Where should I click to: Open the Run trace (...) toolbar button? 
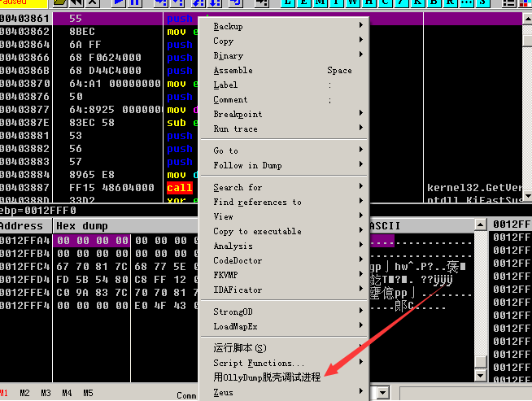(x=467, y=2)
